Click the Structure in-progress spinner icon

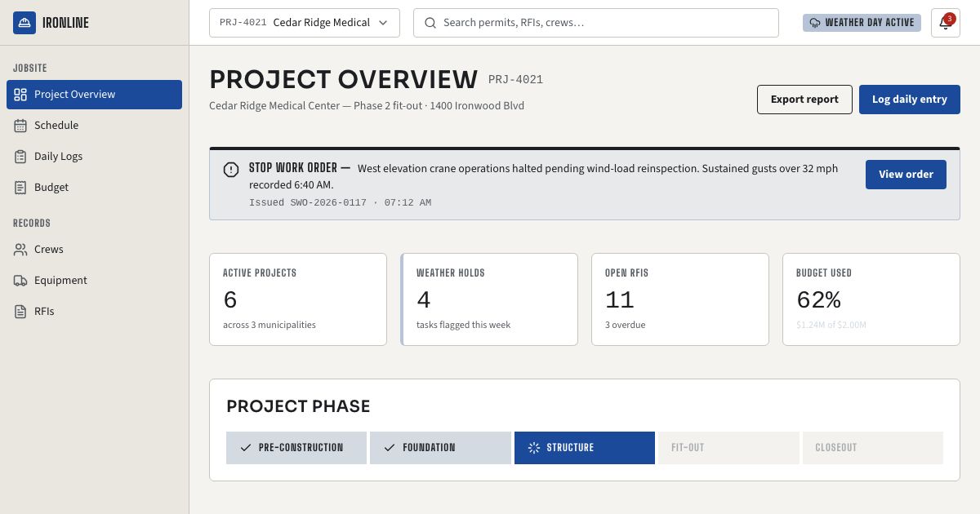[x=534, y=448]
